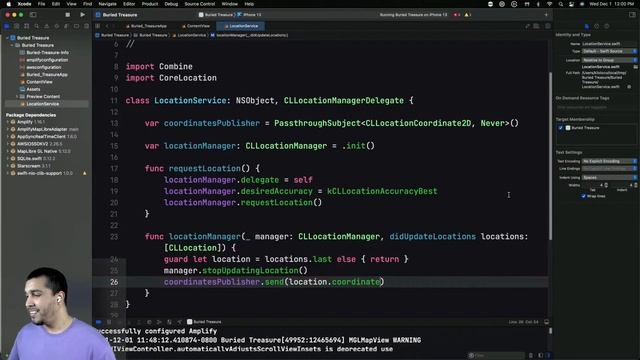This screenshot has width=640, height=360.
Task: Open the Symbol navigator icon
Action: [x=27, y=26]
